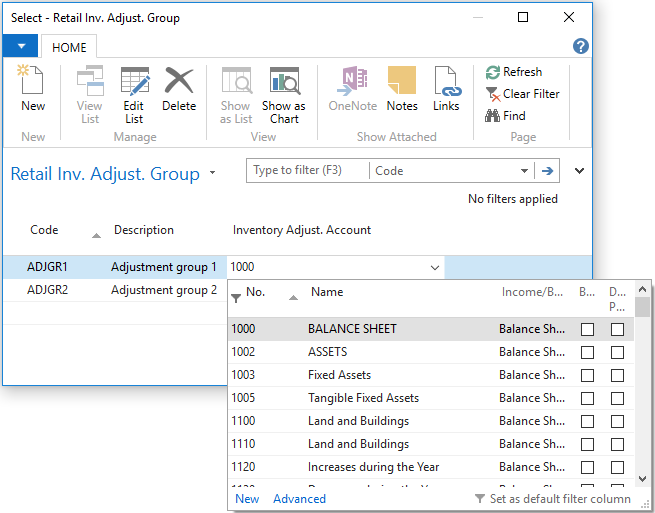655x513 pixels.
Task: Click the New link in lookup footer
Action: tap(247, 499)
